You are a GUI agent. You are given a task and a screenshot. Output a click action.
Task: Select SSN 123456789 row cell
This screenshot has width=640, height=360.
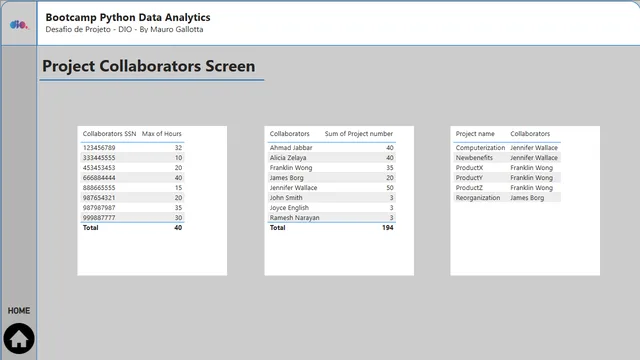tap(99, 148)
